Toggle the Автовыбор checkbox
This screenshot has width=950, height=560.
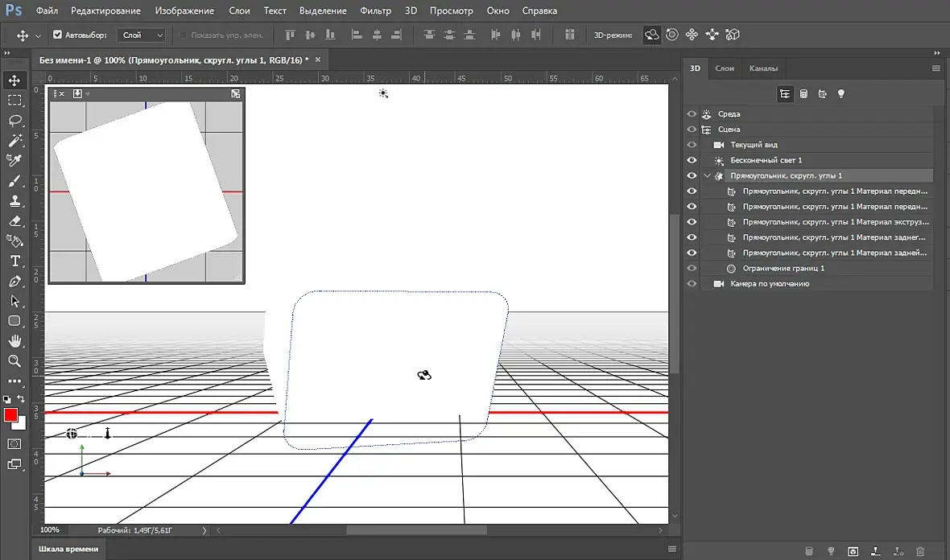[x=57, y=35]
